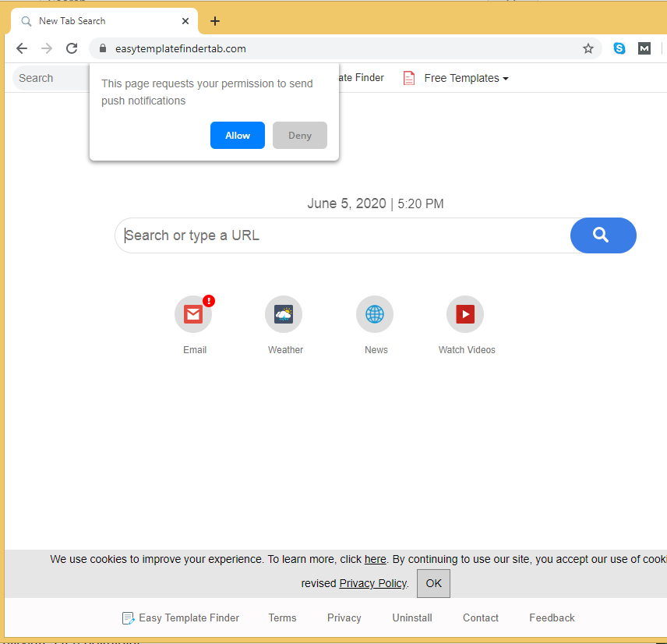The width and height of the screenshot is (667, 644).
Task: Open a new browser tab
Action: click(x=215, y=21)
